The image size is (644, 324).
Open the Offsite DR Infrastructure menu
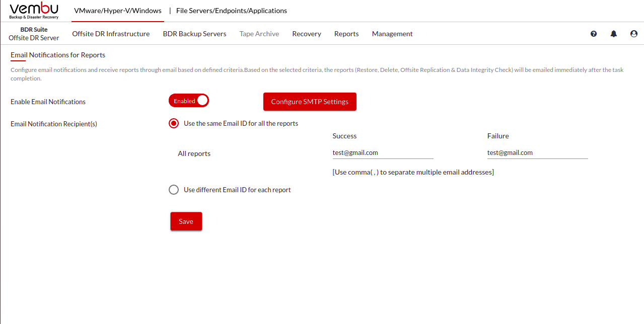tap(111, 34)
